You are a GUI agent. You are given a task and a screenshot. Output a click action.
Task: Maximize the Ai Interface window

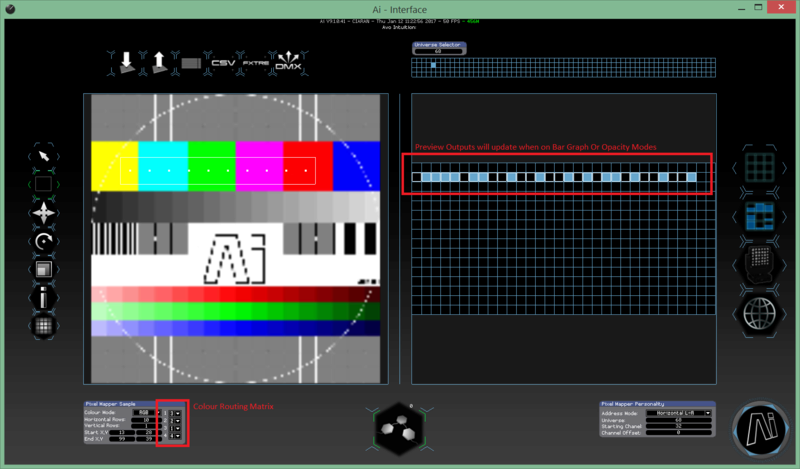click(758, 8)
